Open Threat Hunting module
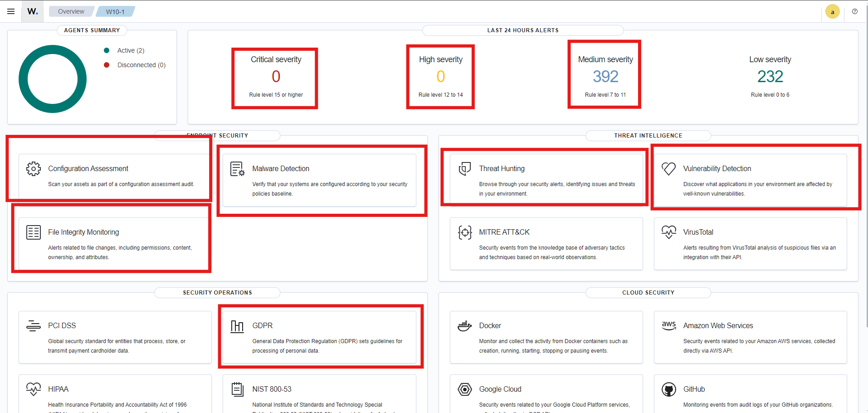The image size is (868, 413). (x=502, y=168)
